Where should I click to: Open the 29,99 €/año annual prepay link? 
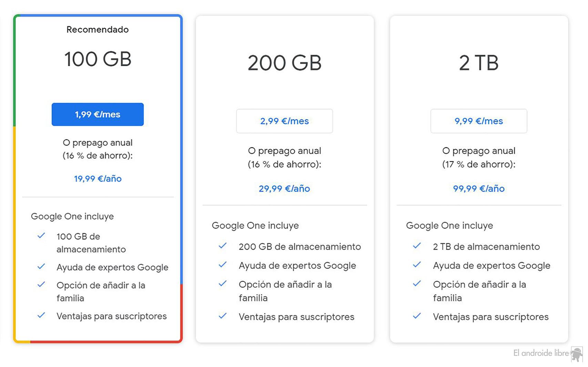click(284, 188)
